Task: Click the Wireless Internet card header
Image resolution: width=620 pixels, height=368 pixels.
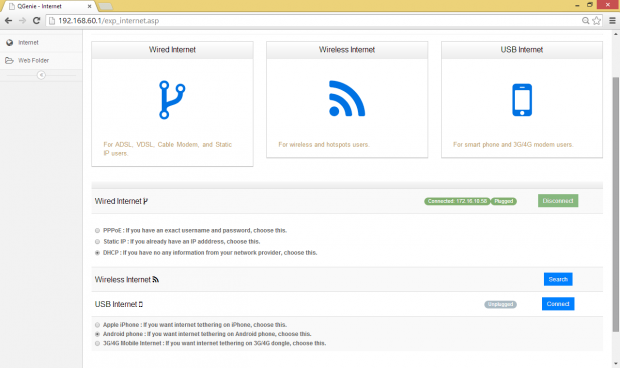Action: 347,50
